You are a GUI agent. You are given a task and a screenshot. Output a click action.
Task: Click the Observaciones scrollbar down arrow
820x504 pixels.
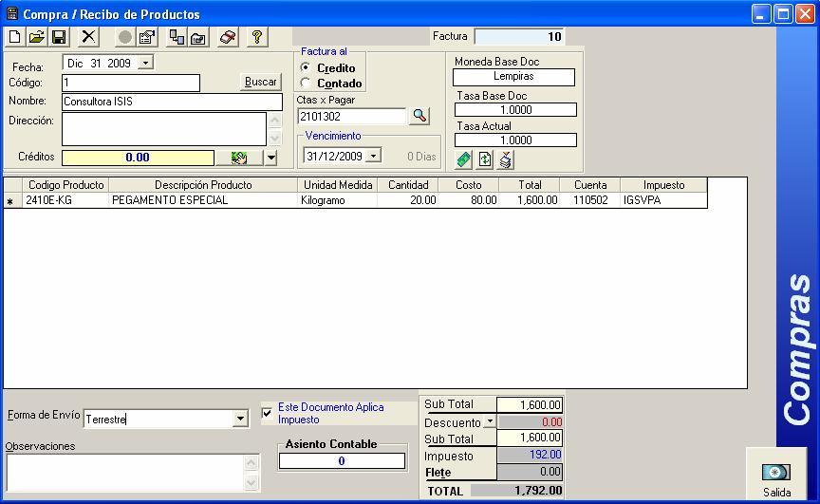pyautogui.click(x=252, y=482)
